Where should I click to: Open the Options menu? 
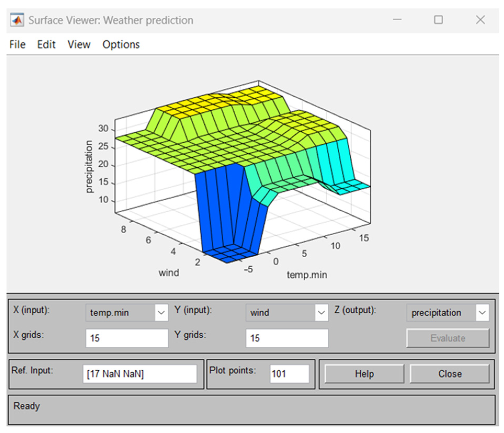pos(121,44)
